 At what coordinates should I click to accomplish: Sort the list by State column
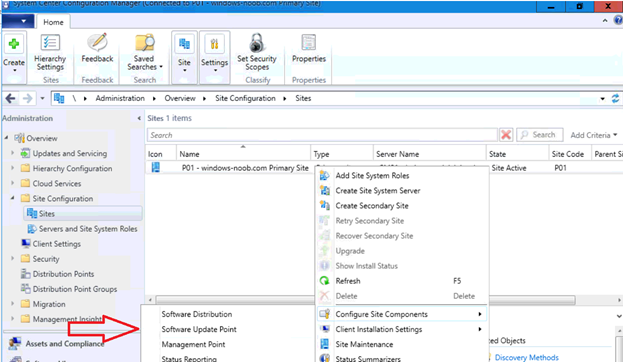pyautogui.click(x=517, y=154)
